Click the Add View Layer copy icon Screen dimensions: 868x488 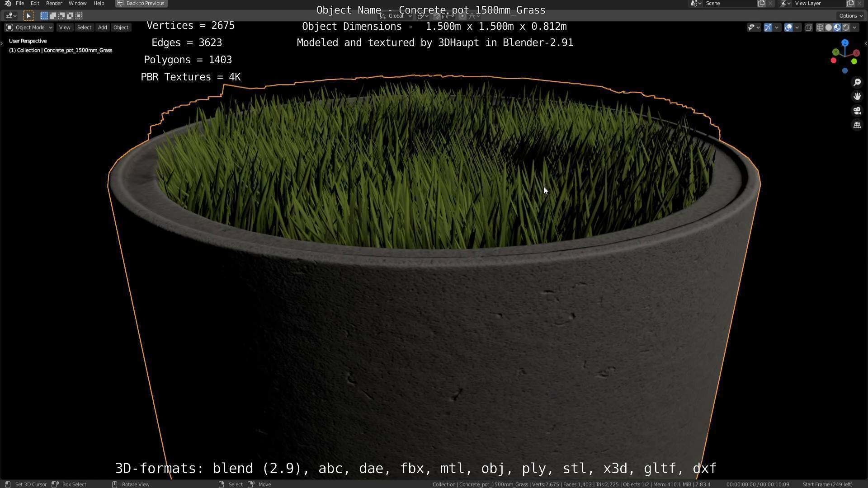coord(850,4)
